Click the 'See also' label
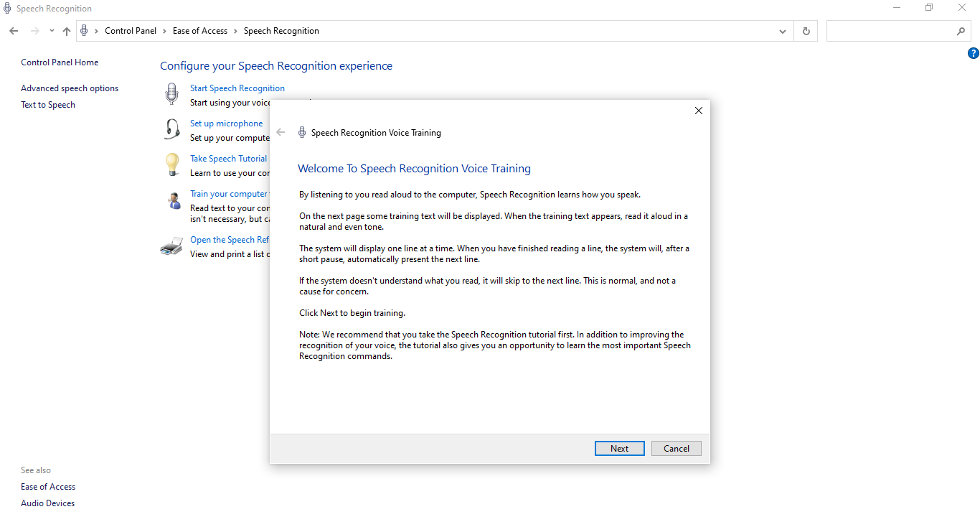This screenshot has width=980, height=522. tap(36, 470)
